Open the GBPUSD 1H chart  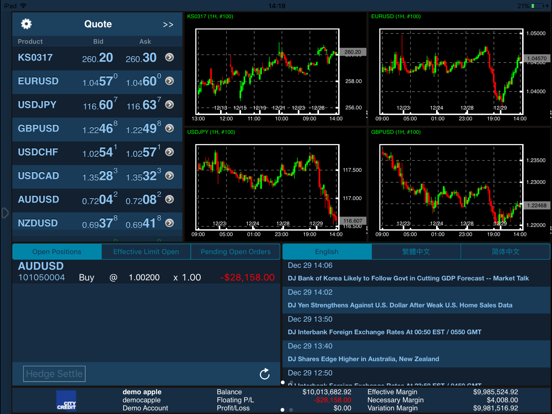460,185
